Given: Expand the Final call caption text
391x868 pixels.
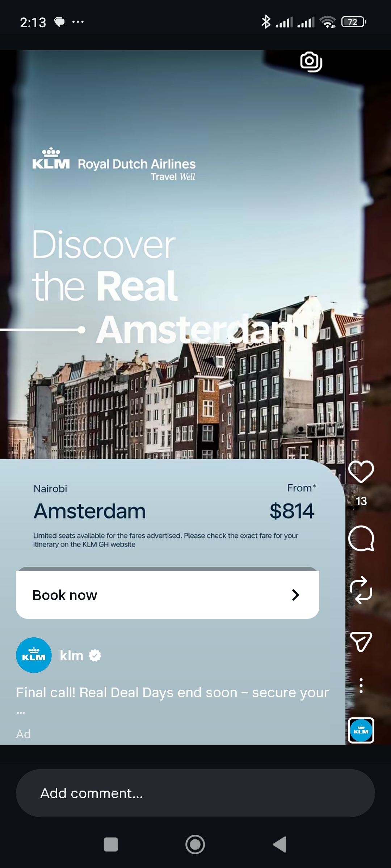Looking at the screenshot, I should coord(172,693).
